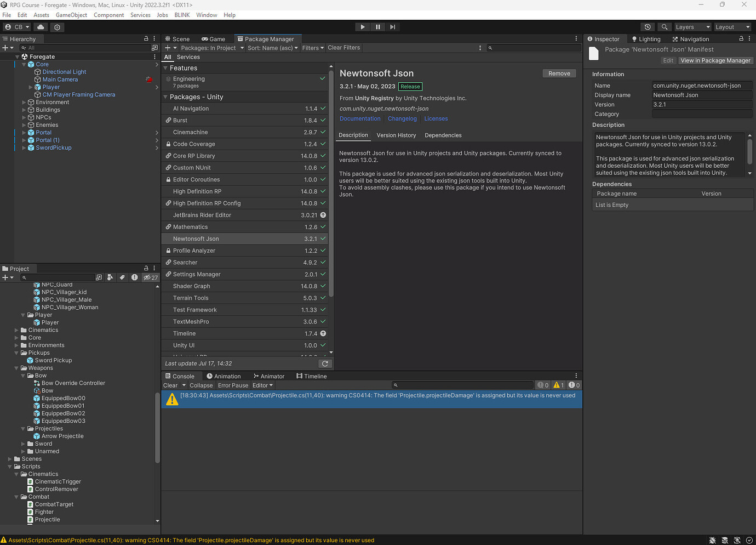Screen dimensions: 756x545
Task: Click the refresh icon next to 'Last update'
Action: (325, 363)
